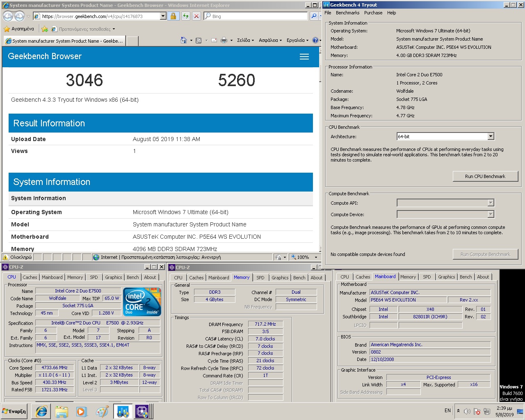The image size is (525, 420).
Task: Click the Print icon in IE toolbar
Action: pos(224,40)
